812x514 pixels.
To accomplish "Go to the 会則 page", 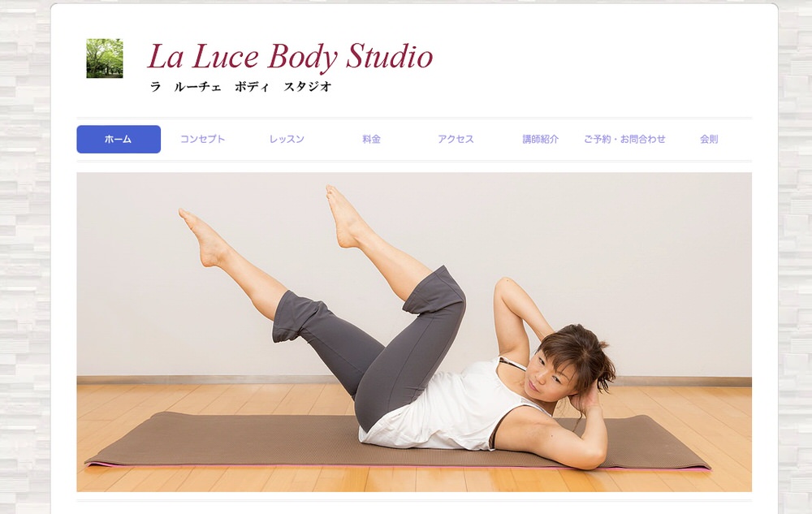I will (709, 139).
